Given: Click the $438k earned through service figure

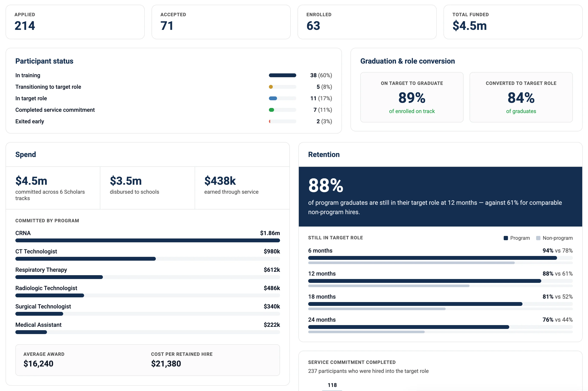Looking at the screenshot, I should (x=220, y=181).
